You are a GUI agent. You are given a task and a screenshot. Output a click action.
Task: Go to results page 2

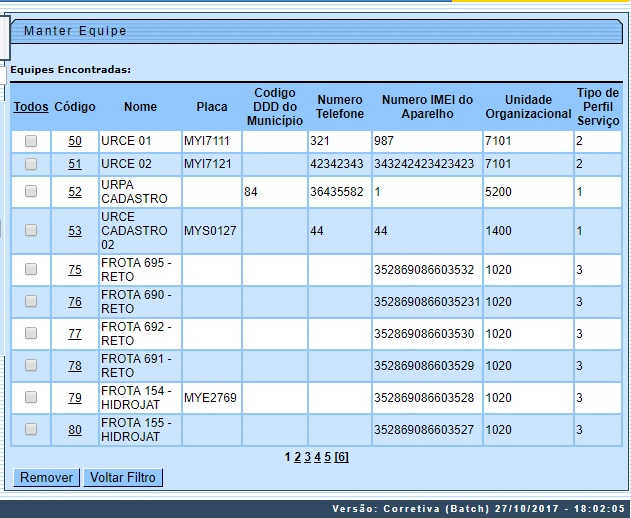click(x=296, y=457)
